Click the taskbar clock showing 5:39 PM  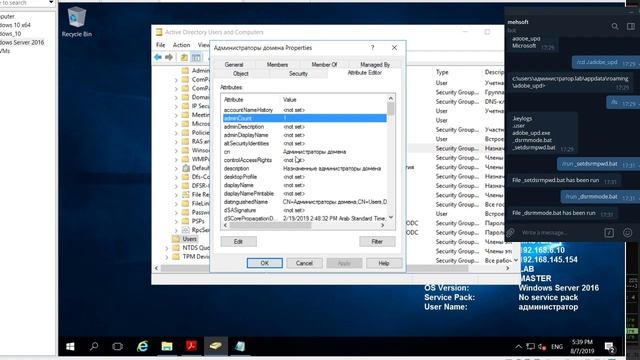tap(582, 347)
